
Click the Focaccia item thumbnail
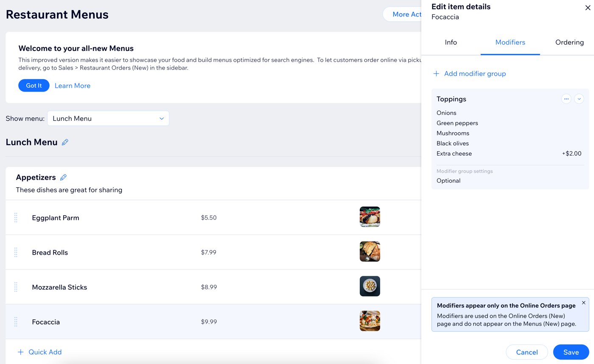click(370, 321)
